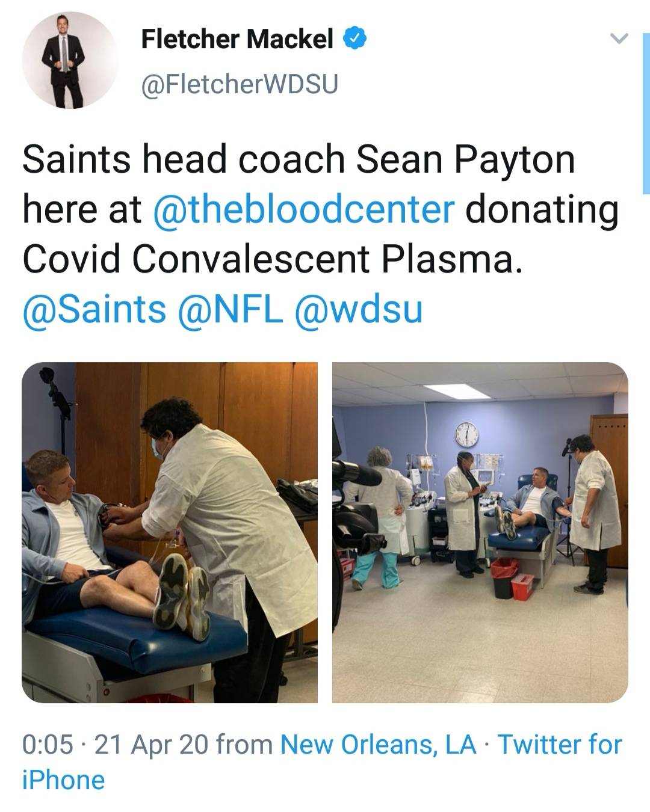This screenshot has width=650, height=812.
Task: Go to the @wdsu mention
Action: click(x=359, y=309)
